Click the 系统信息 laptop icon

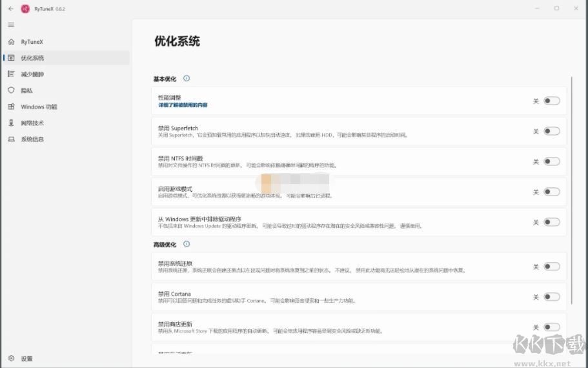tap(11, 139)
